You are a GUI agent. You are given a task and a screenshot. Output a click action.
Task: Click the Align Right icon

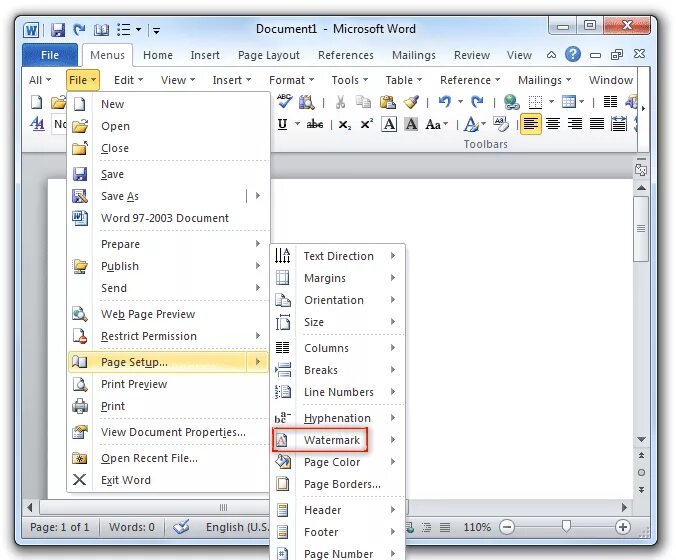575,124
